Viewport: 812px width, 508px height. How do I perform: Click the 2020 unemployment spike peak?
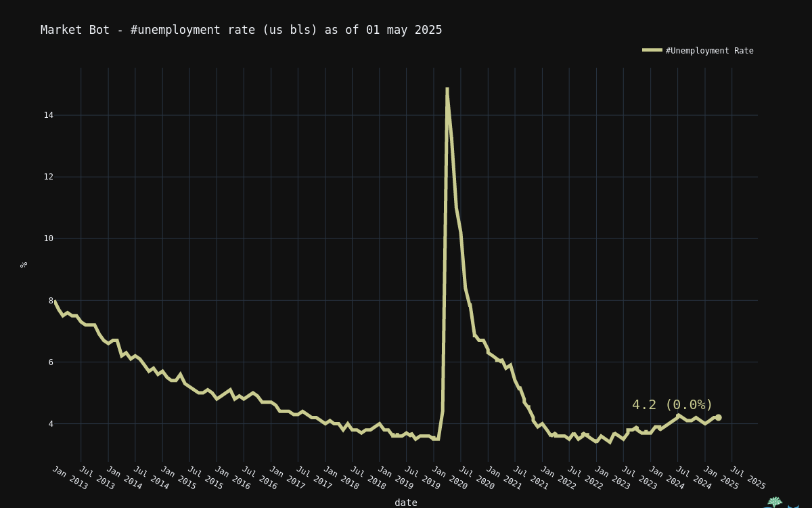447,89
